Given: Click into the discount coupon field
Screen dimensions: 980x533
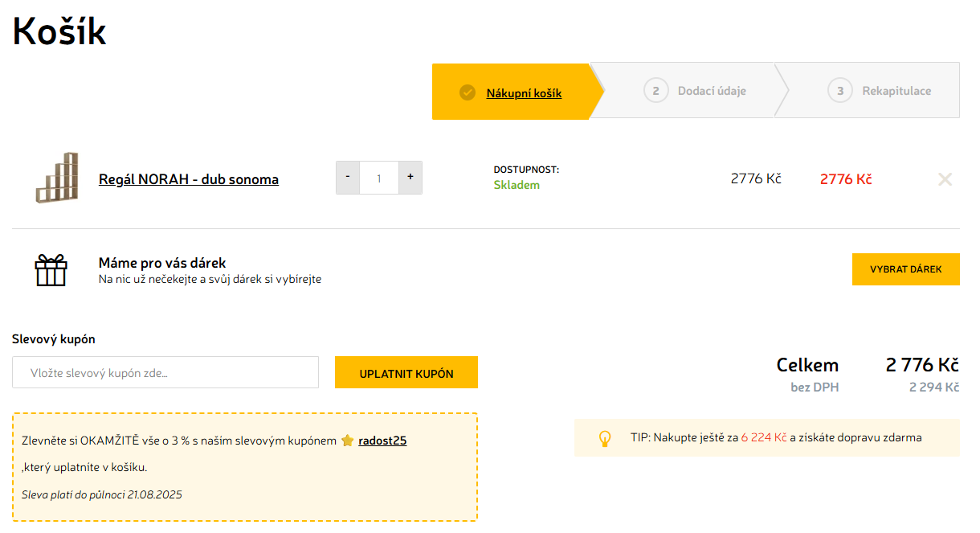Looking at the screenshot, I should tap(165, 372).
